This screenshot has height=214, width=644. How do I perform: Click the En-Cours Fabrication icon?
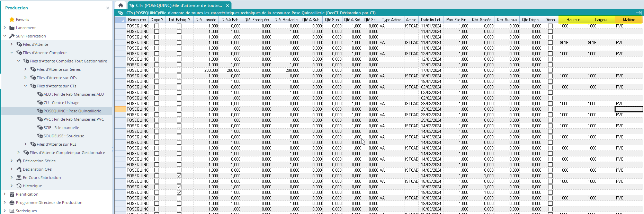[19, 178]
